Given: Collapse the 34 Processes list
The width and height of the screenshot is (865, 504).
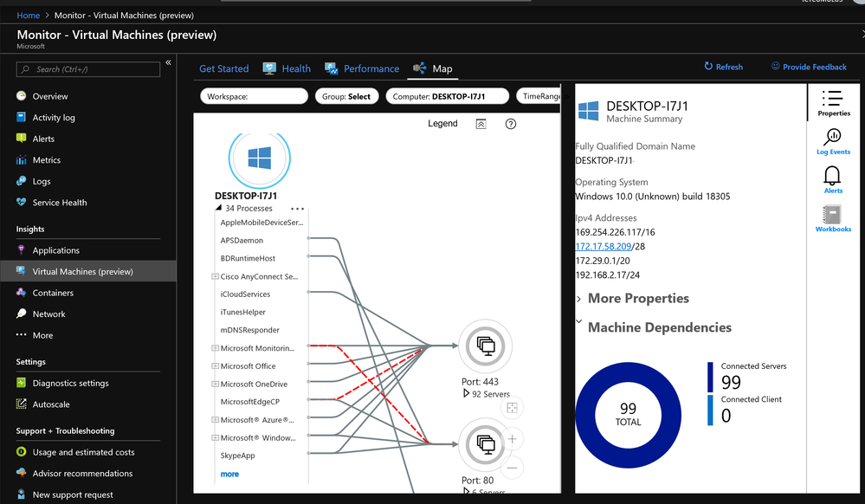Looking at the screenshot, I should pyautogui.click(x=219, y=208).
